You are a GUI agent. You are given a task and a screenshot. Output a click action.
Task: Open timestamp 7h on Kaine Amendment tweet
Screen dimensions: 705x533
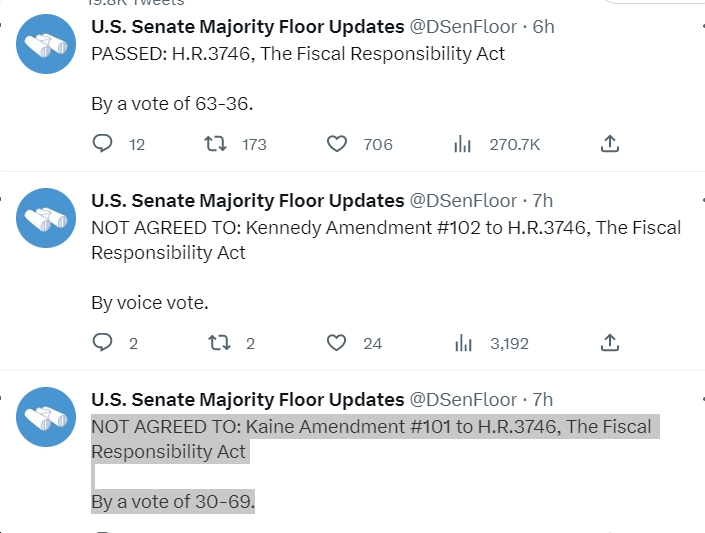coord(543,400)
